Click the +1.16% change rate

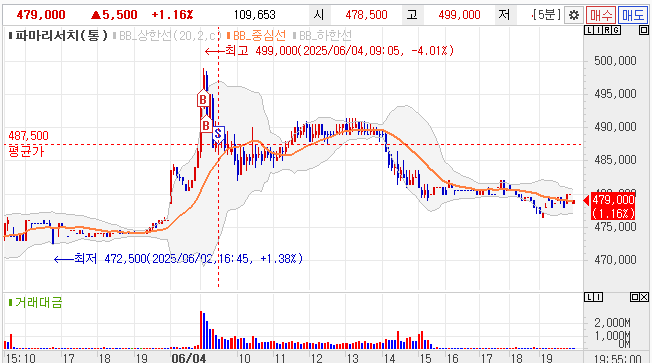[x=172, y=15]
